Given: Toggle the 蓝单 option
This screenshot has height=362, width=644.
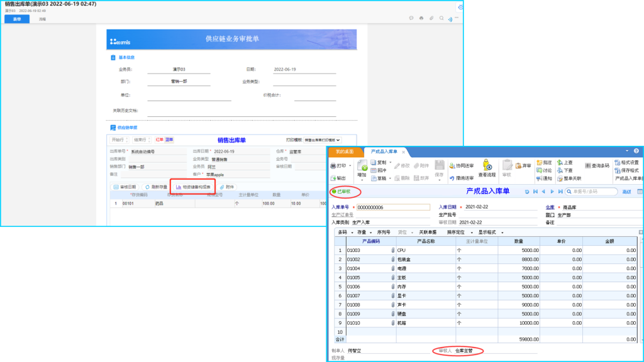Looking at the screenshot, I should pos(169,140).
